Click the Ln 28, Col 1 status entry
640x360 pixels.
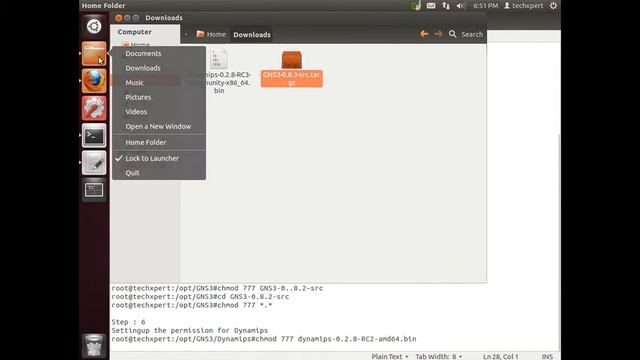coord(501,356)
